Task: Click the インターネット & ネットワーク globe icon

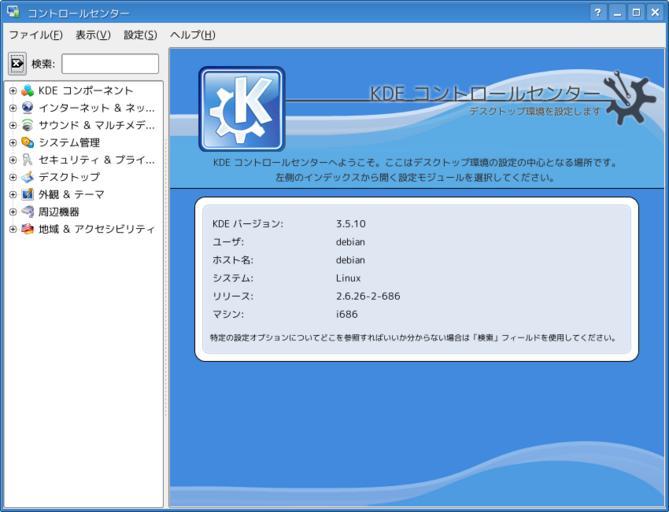Action: 28,108
